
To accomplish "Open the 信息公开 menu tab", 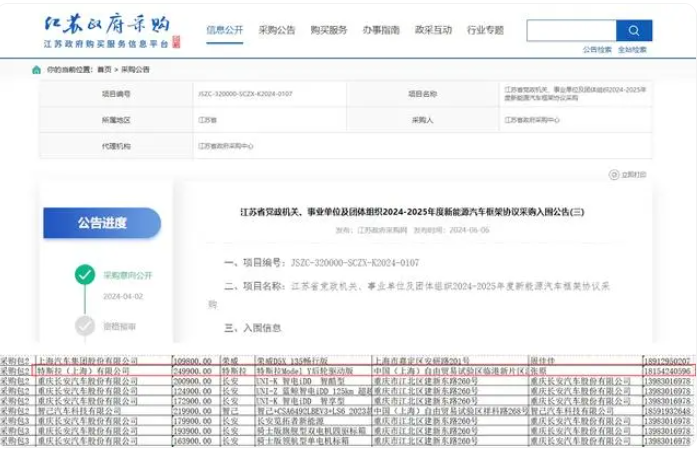I will pyautogui.click(x=225, y=30).
